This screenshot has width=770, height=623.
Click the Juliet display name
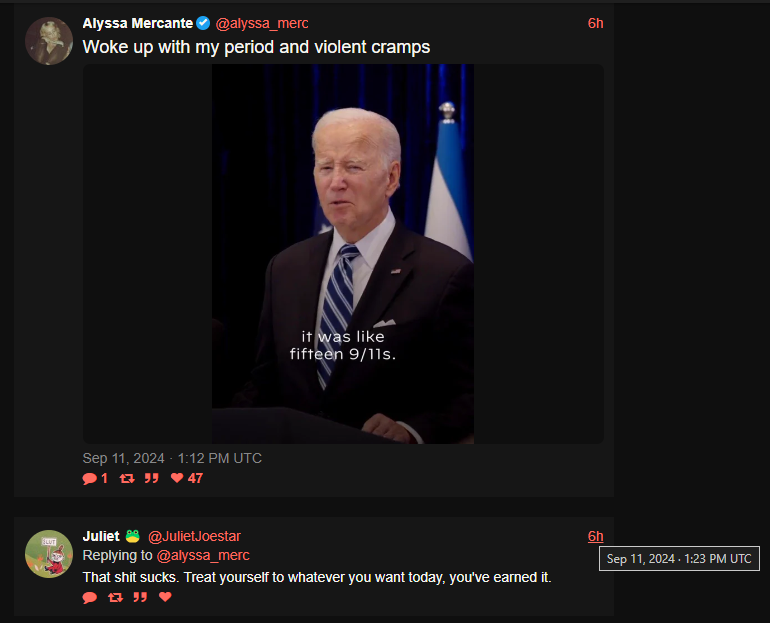point(101,536)
